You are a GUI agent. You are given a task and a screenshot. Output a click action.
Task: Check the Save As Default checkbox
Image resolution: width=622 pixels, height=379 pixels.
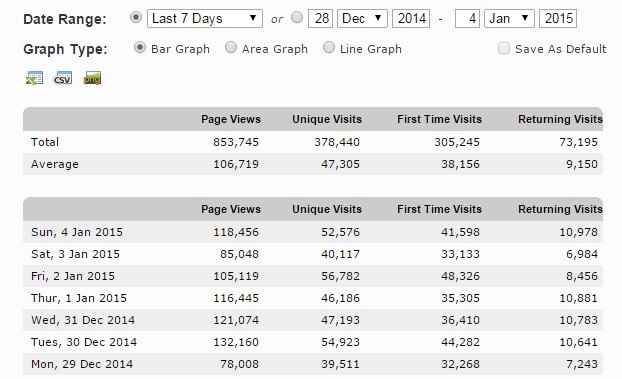click(504, 48)
